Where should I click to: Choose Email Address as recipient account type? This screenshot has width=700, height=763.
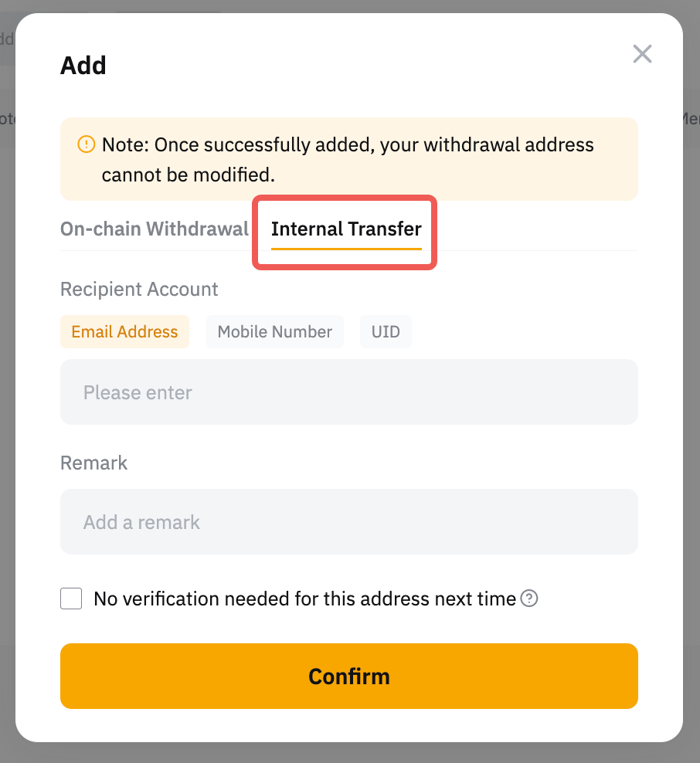pos(124,332)
